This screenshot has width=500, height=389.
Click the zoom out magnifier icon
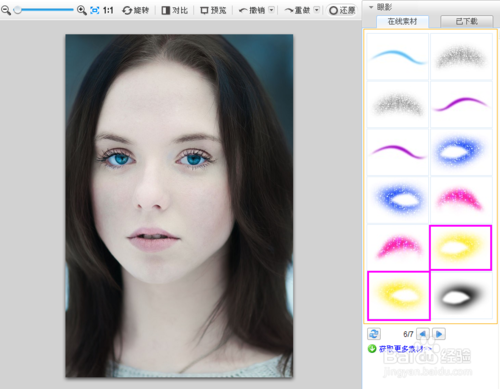click(x=6, y=10)
